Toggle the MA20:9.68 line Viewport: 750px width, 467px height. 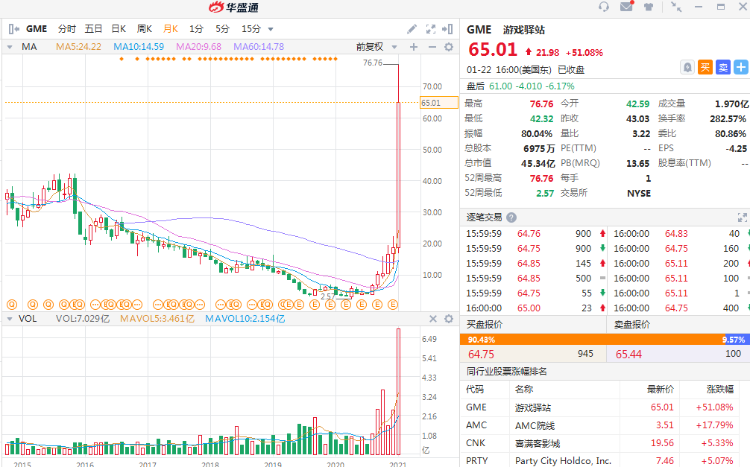click(x=199, y=47)
